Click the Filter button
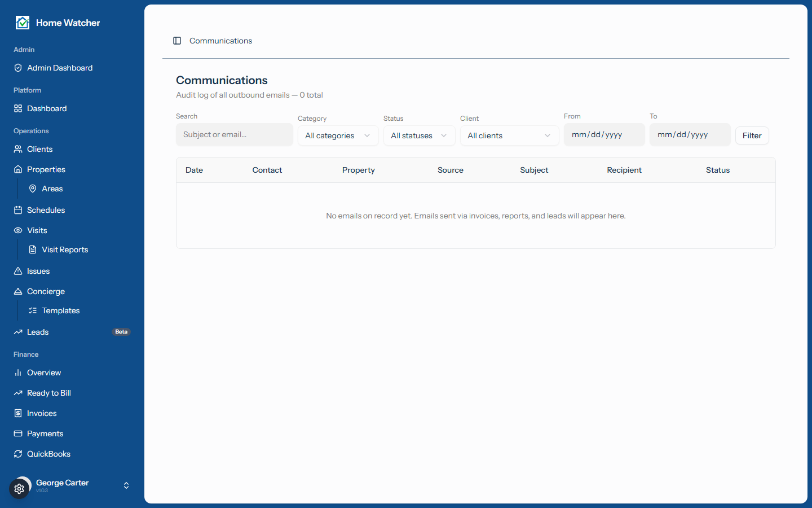This screenshot has width=812, height=508. click(752, 135)
